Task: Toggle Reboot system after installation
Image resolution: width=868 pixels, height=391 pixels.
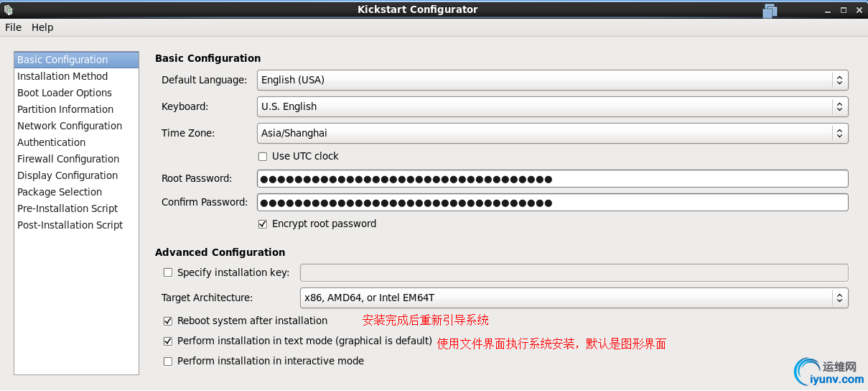Action: tap(168, 321)
